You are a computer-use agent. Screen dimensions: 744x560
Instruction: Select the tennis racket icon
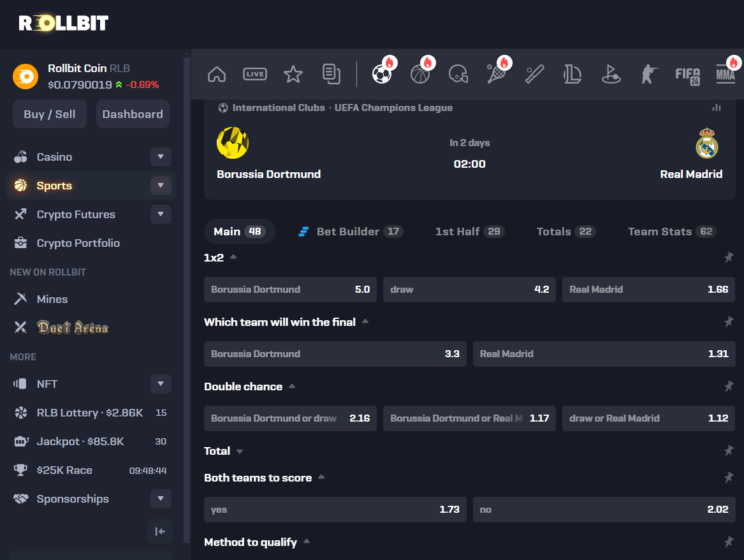pyautogui.click(x=496, y=74)
